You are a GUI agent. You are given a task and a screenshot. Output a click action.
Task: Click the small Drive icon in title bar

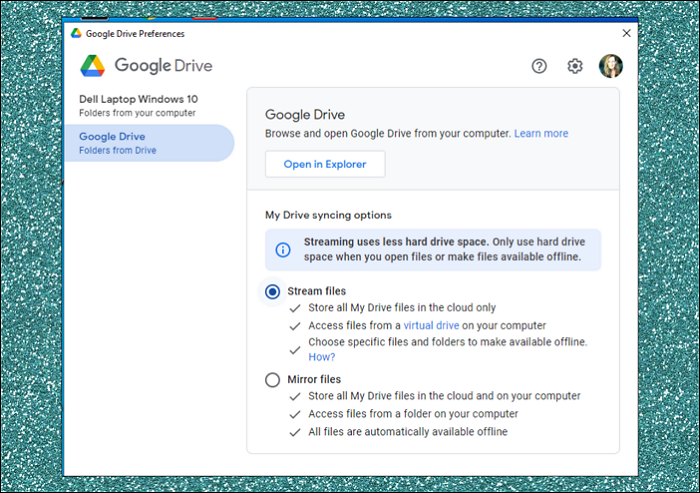click(76, 33)
